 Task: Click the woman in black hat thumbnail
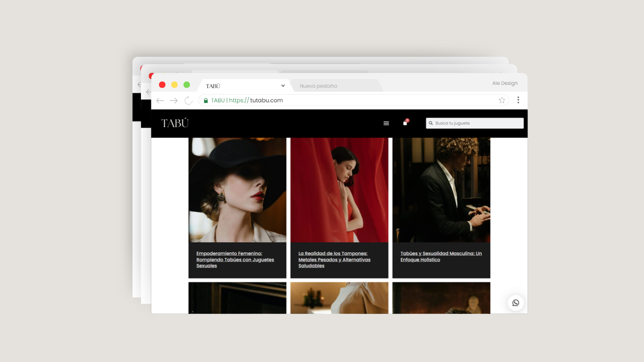coord(237,190)
